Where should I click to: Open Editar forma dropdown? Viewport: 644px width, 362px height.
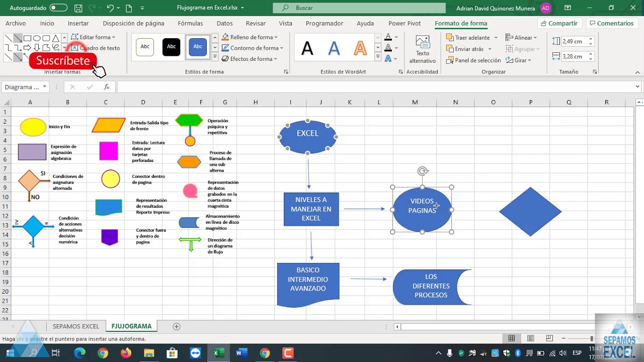pos(93,37)
